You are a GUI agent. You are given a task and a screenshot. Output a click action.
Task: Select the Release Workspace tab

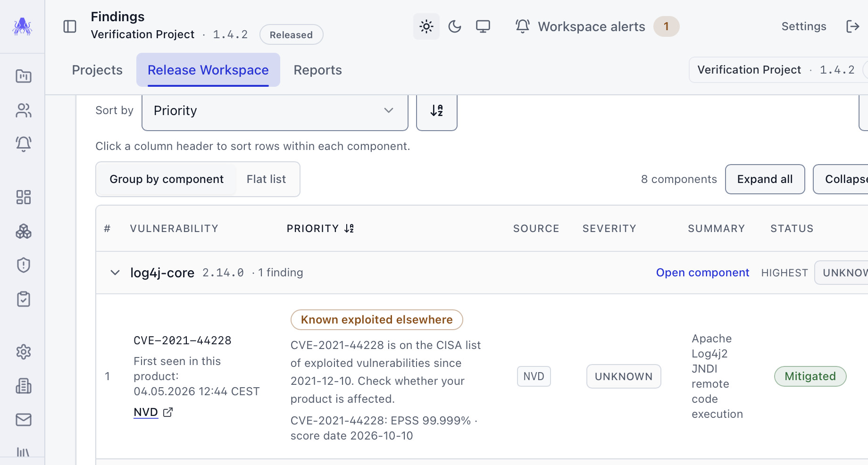coord(208,70)
